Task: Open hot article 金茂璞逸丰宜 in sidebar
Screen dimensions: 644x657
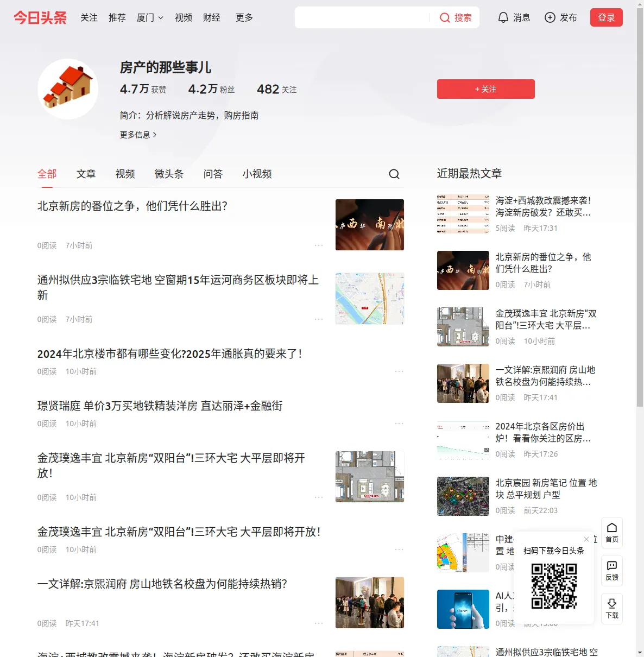Action: pyautogui.click(x=546, y=319)
